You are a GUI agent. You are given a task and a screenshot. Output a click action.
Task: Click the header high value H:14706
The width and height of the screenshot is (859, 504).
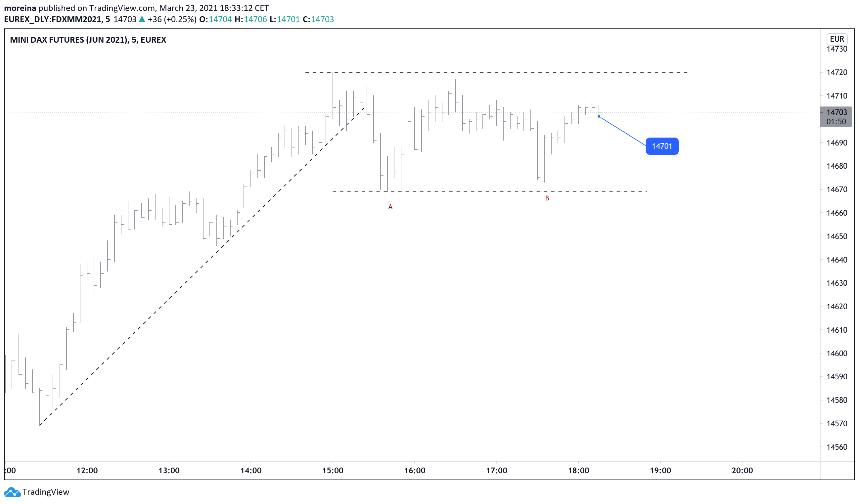coord(250,20)
